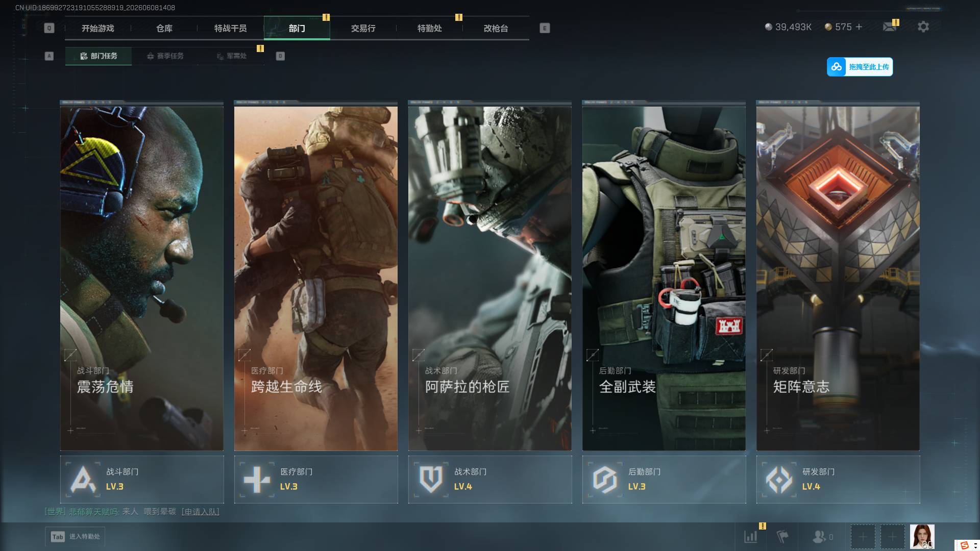980x551 pixels.
Task: Open the settings gear icon
Action: click(923, 27)
